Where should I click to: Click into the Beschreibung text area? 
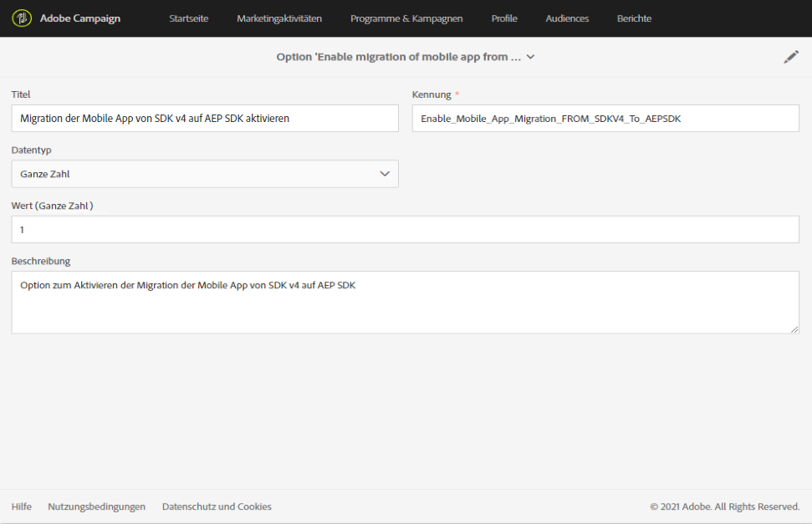[405, 303]
